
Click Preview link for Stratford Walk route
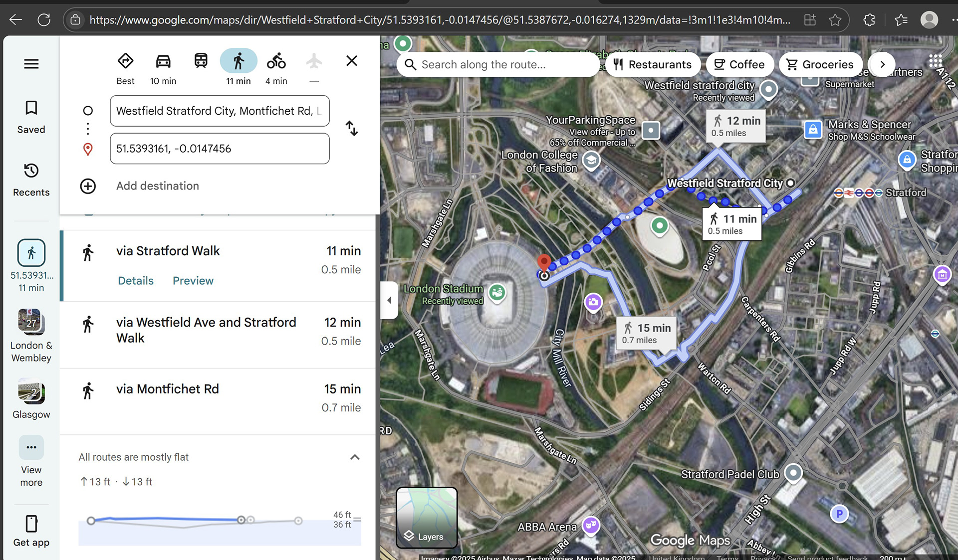click(x=193, y=281)
